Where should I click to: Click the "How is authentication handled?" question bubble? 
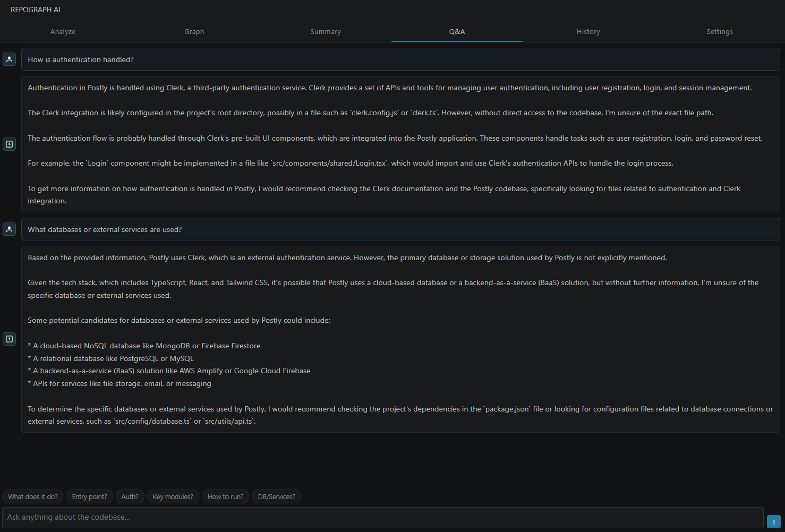point(400,59)
